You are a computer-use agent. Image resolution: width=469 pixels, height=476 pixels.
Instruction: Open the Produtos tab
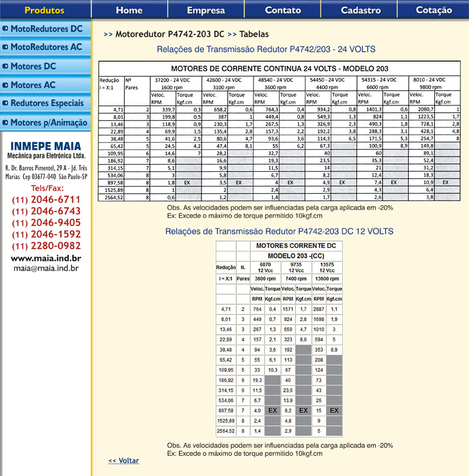pos(44,10)
